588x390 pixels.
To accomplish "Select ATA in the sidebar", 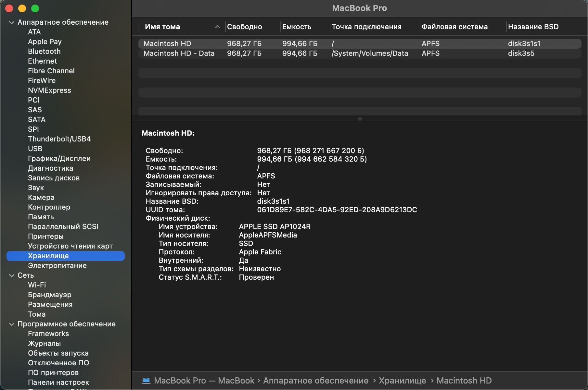I will coord(34,32).
